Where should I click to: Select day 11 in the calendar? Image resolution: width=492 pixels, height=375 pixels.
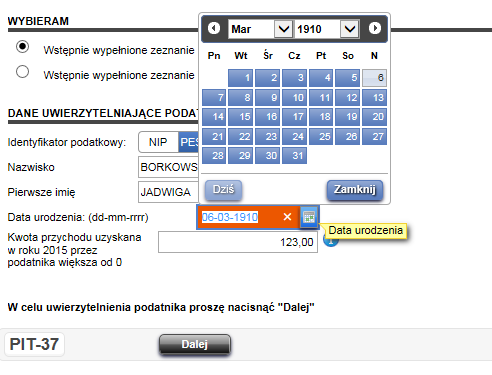pos(321,98)
